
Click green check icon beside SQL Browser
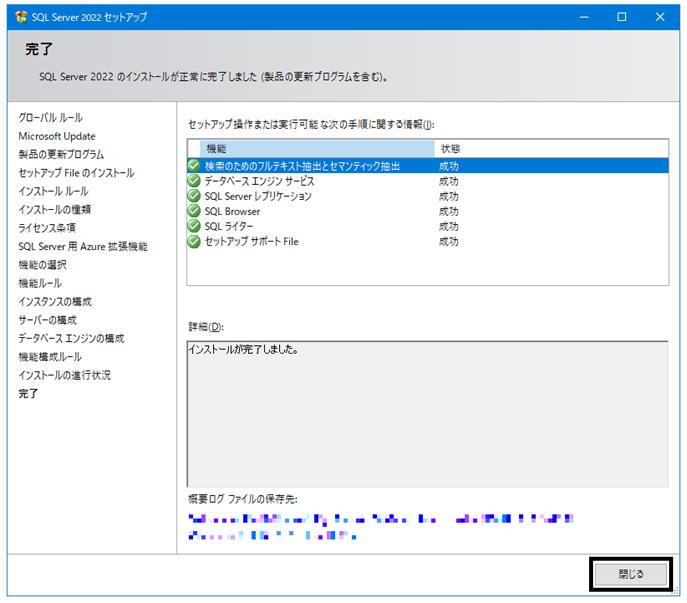(x=194, y=211)
